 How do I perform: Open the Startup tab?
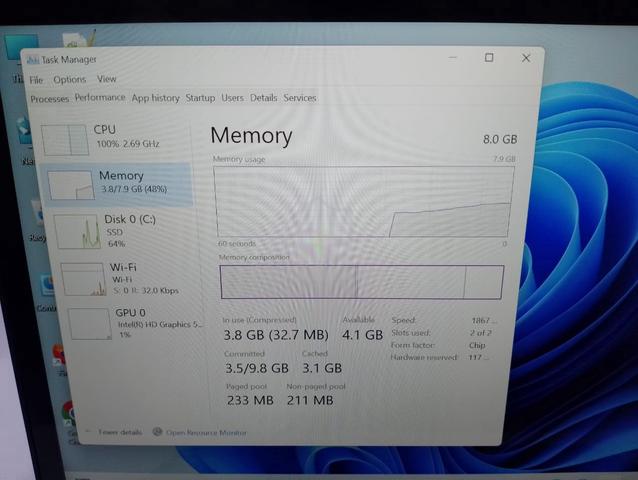[200, 98]
